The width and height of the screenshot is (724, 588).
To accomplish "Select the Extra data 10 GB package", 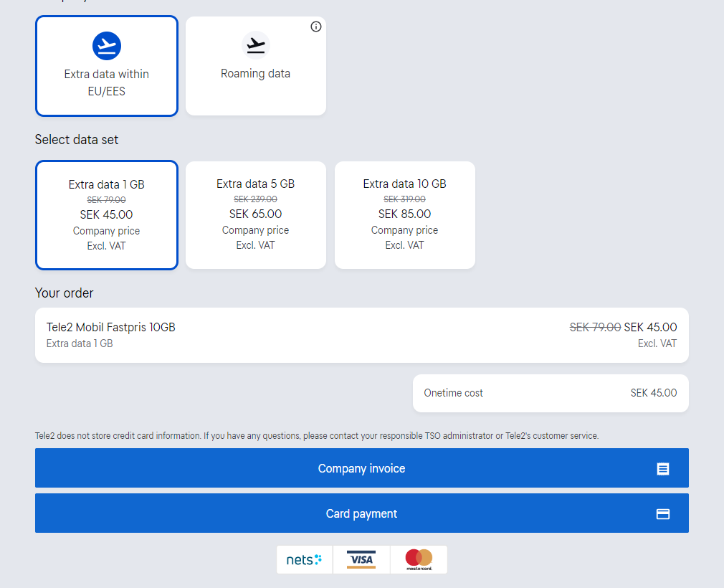I will 405,215.
